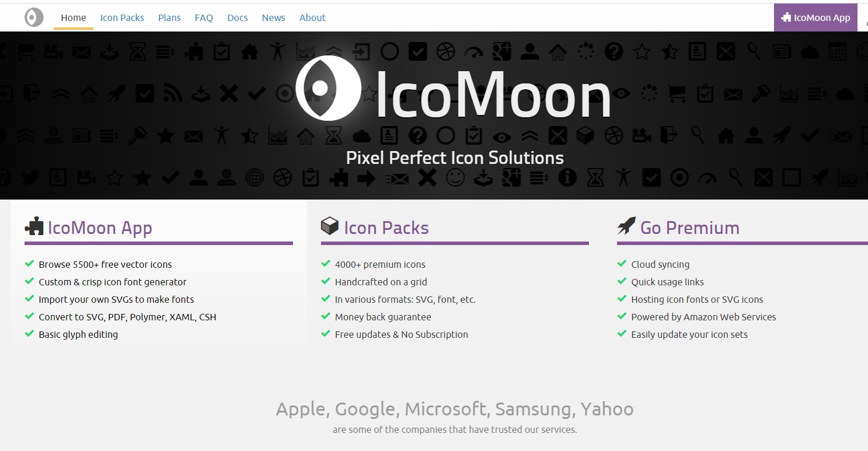868x451 pixels.
Task: Click the puzzle piece icon beside the IcoMoon App heading
Action: pos(34,226)
